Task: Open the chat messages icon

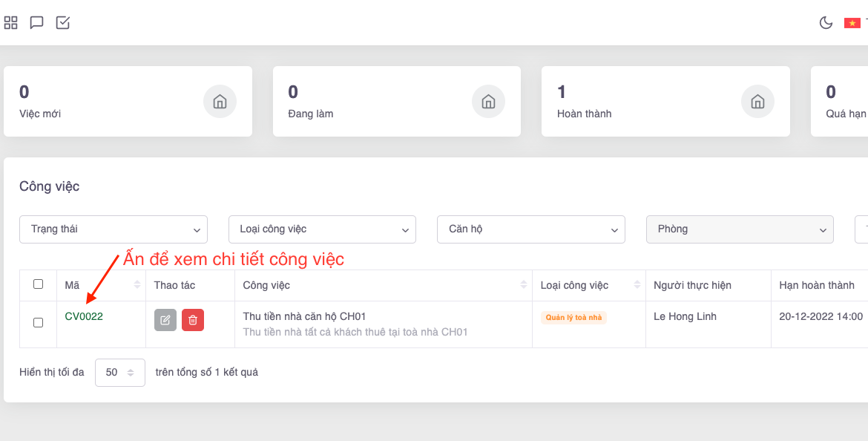Action: (36, 23)
